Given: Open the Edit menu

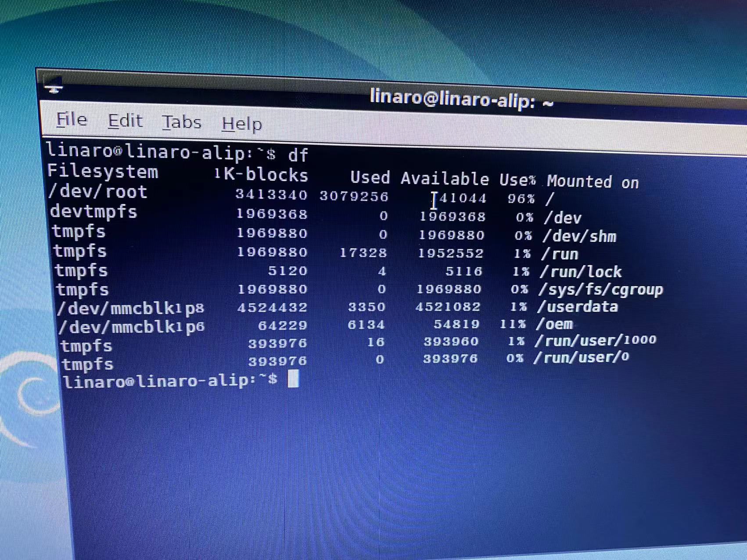Looking at the screenshot, I should (x=125, y=121).
